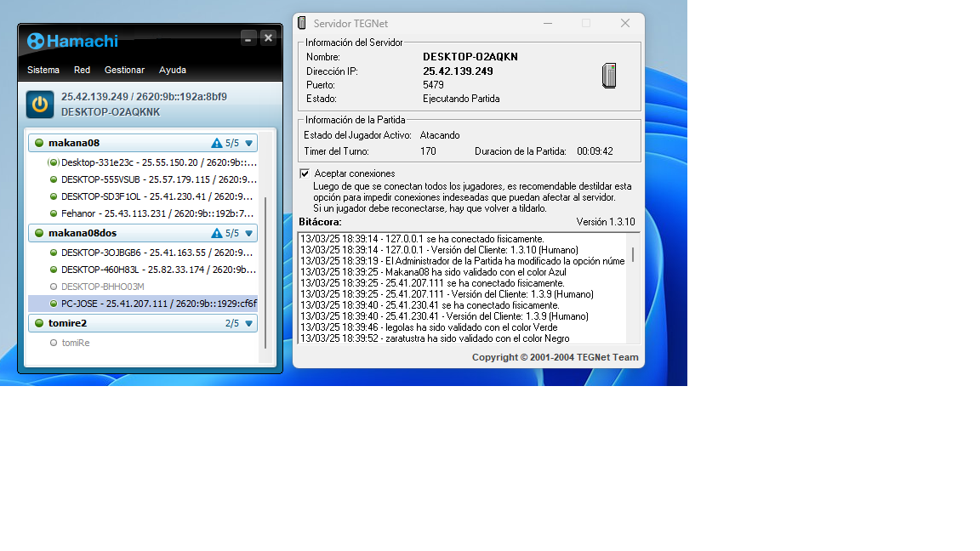Click the Bitácora log scrollbar thumb
Image resolution: width=980 pixels, height=551 pixels.
(633, 254)
